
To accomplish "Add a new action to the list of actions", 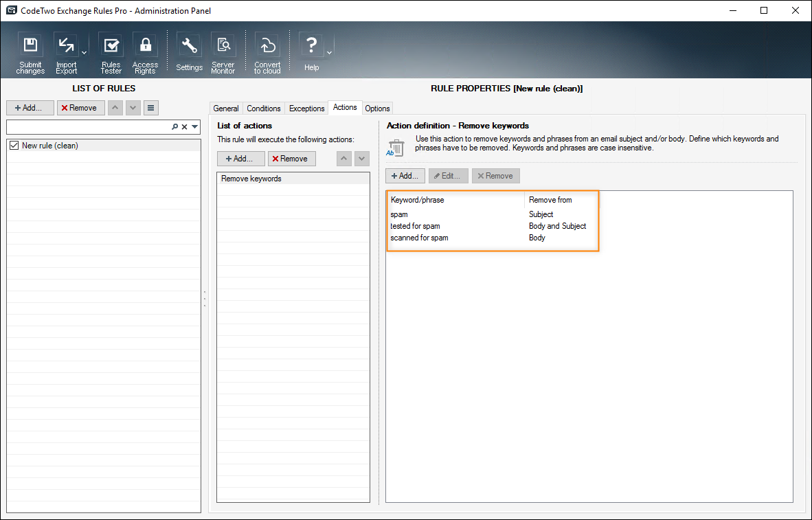I will [x=241, y=159].
